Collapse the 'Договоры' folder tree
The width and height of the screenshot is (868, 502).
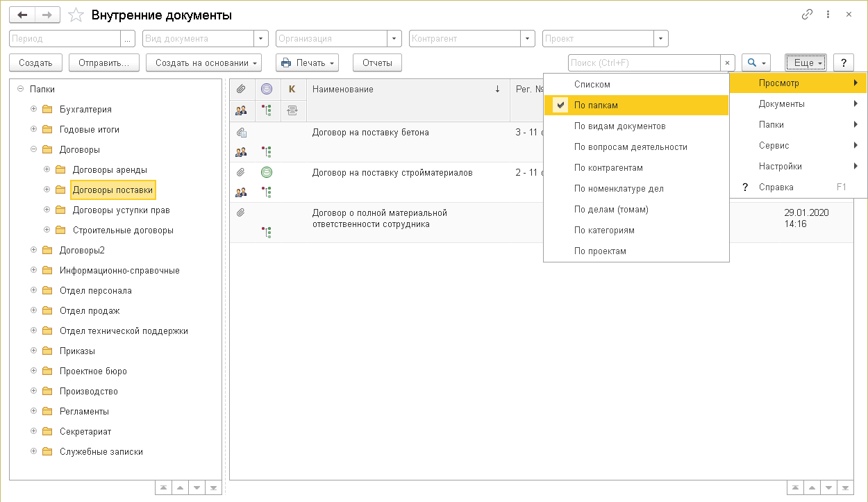[x=33, y=149]
